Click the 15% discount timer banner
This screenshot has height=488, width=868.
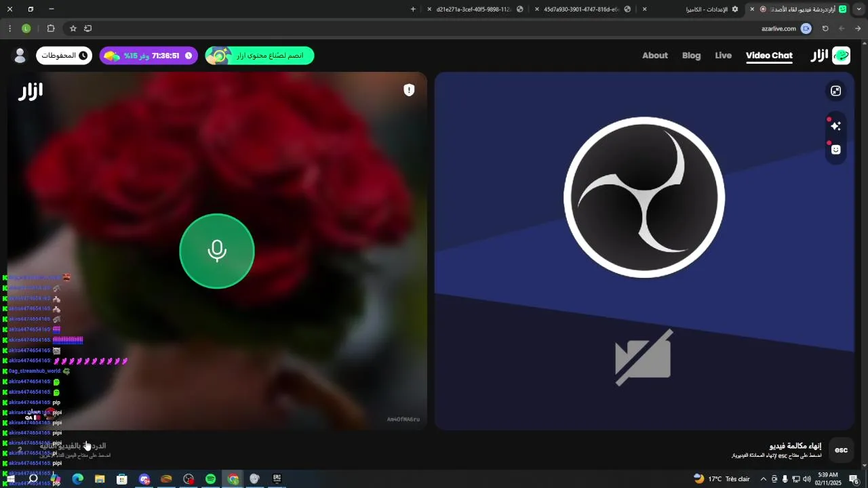(x=149, y=56)
